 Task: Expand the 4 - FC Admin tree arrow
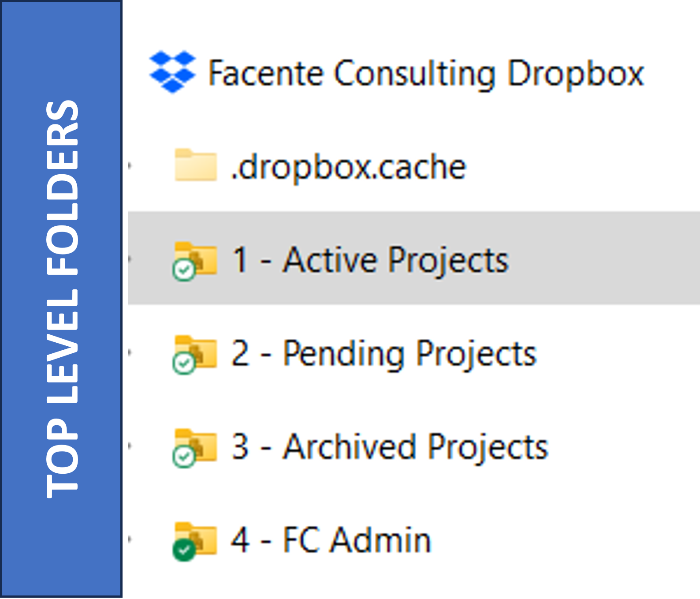(130, 539)
